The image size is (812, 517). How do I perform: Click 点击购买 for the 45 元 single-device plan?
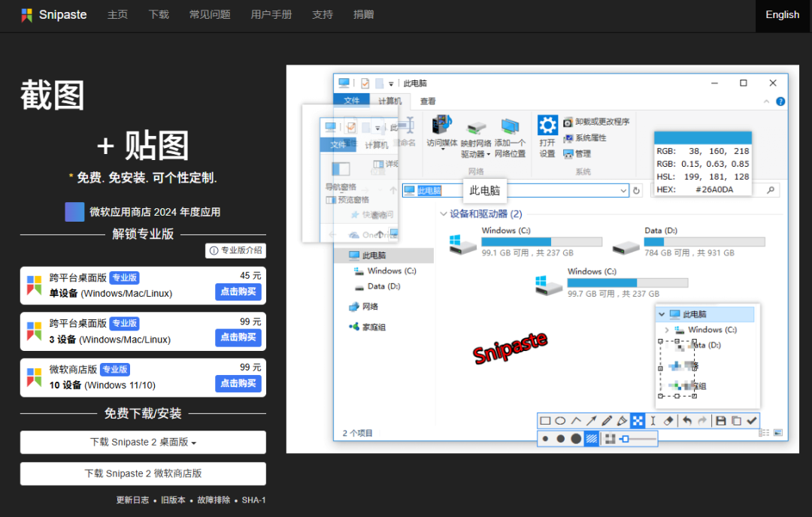click(238, 292)
